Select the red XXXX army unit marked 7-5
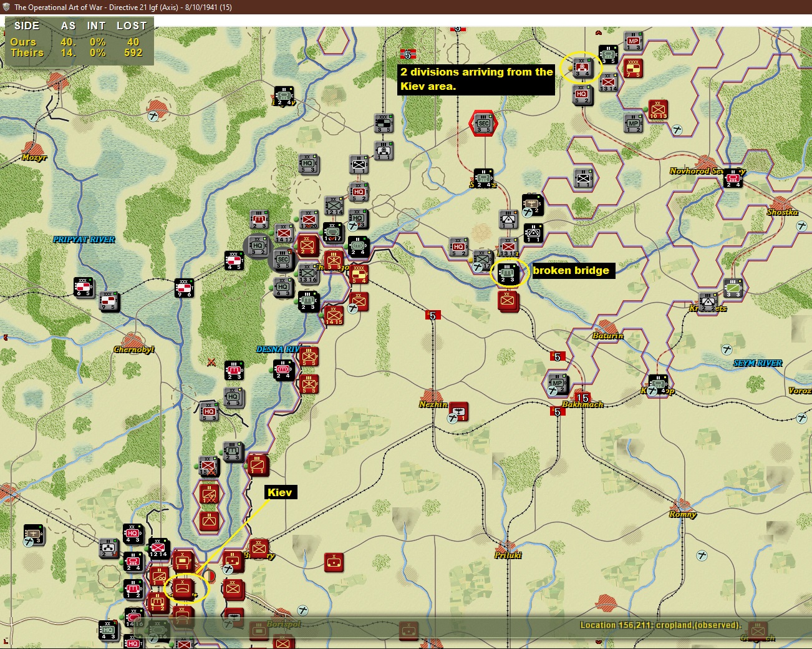Screen dimensions: 812x649 [634, 68]
